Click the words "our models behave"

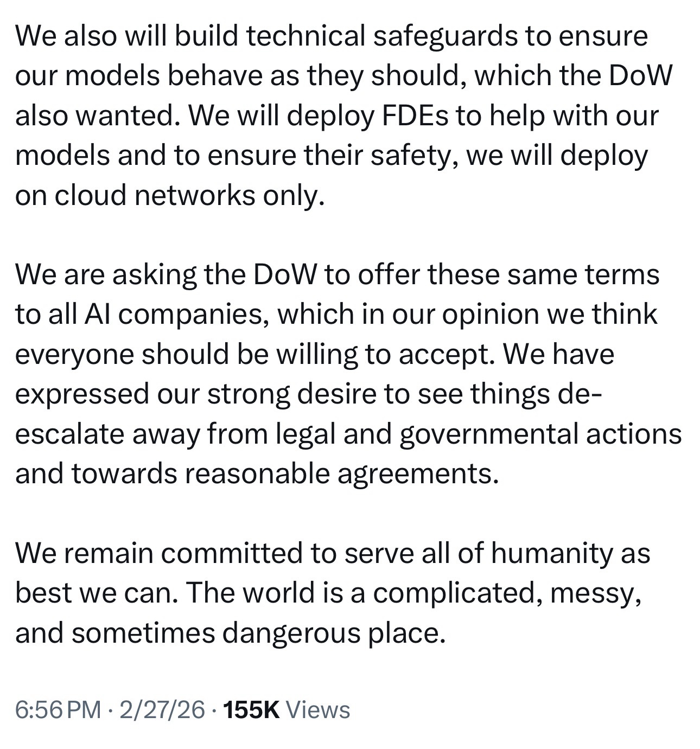pyautogui.click(x=122, y=76)
